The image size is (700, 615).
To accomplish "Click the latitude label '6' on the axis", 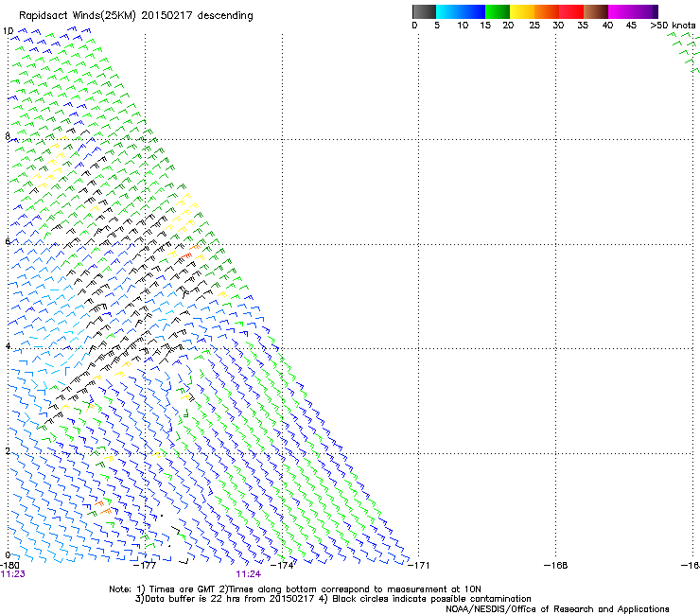I will pos(8,241).
